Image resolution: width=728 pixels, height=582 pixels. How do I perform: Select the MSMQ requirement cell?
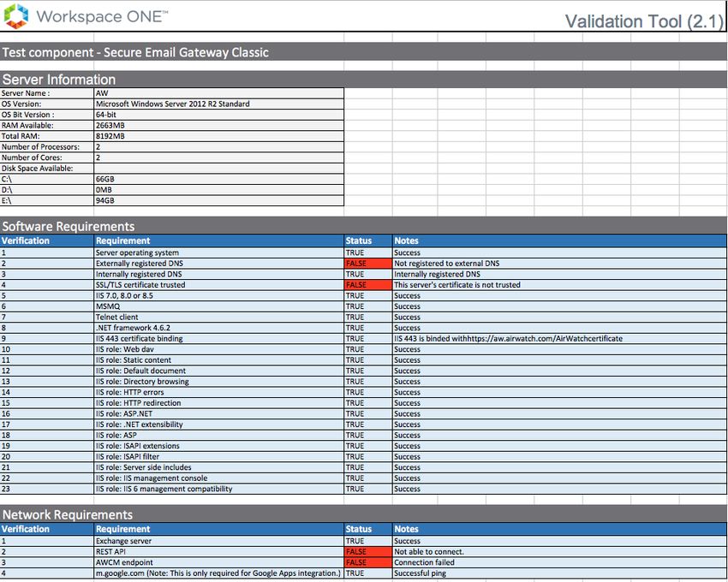pyautogui.click(x=218, y=306)
